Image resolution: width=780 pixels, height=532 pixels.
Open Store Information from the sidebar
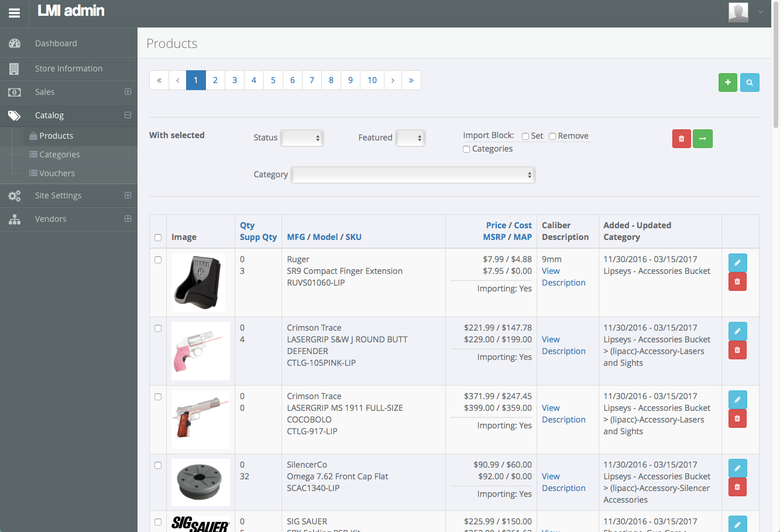pyautogui.click(x=68, y=68)
